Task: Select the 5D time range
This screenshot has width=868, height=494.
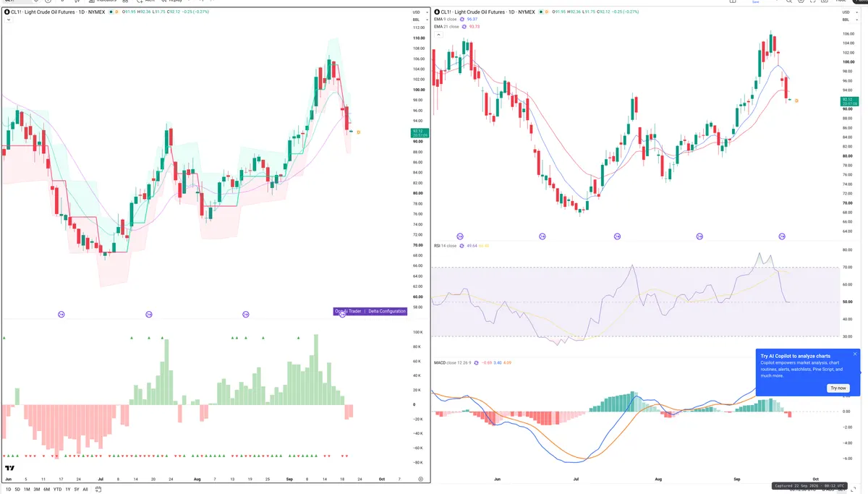Action: [17, 489]
